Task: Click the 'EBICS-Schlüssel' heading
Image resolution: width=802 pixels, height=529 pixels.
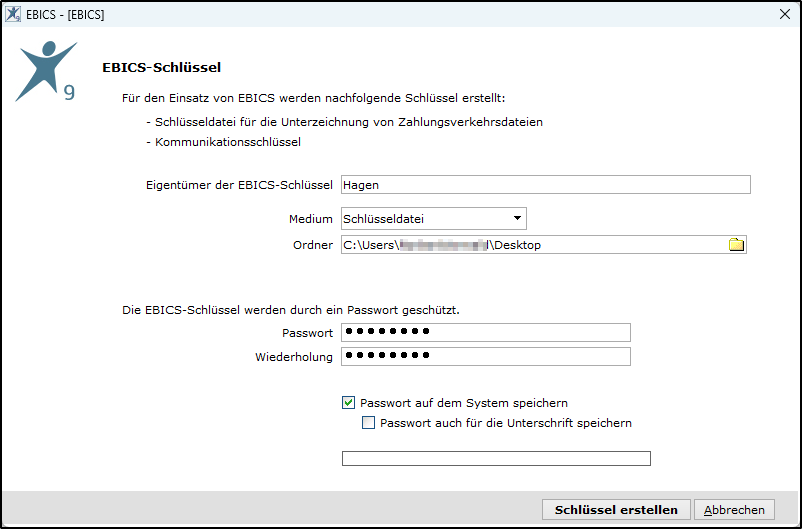Action: tap(162, 68)
